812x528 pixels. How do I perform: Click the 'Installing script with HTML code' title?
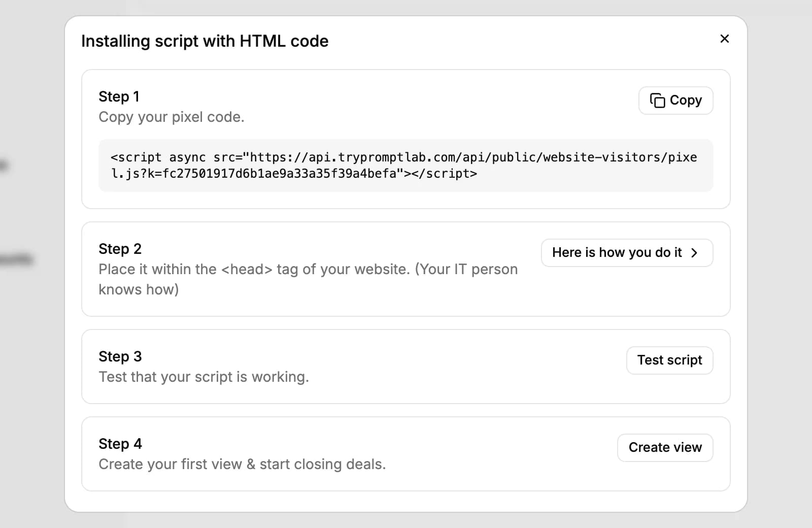point(205,41)
